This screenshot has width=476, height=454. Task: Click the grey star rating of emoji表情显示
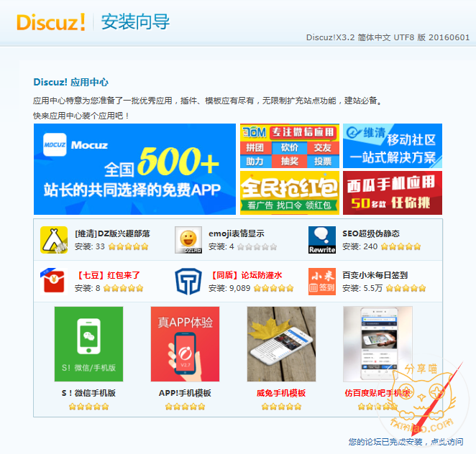pyautogui.click(x=257, y=247)
